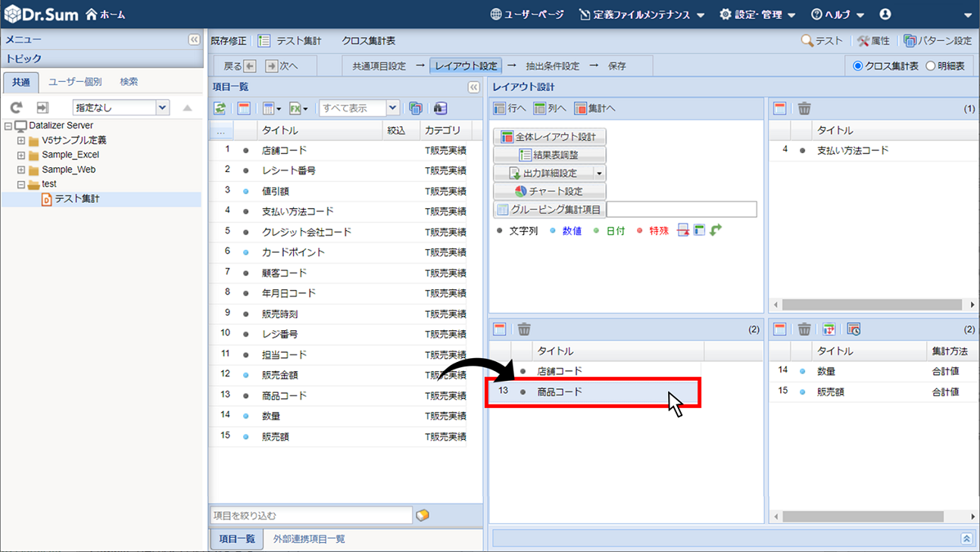Select the クロス集計表 radio button
This screenshot has width=980, height=552.
pos(857,66)
